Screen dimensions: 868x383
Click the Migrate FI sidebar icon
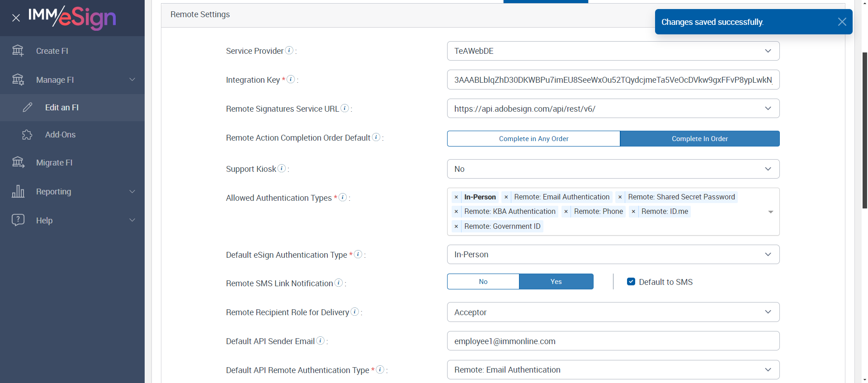pyautogui.click(x=18, y=162)
